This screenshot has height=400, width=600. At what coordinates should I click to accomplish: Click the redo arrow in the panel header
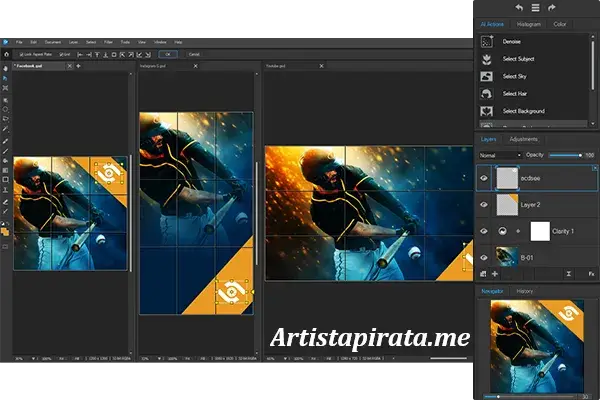(551, 8)
